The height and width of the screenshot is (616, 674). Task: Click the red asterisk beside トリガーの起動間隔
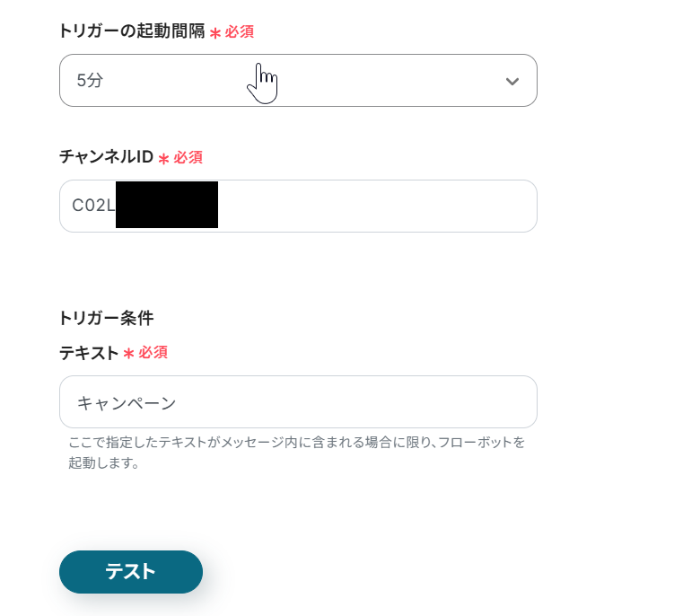[x=214, y=33]
